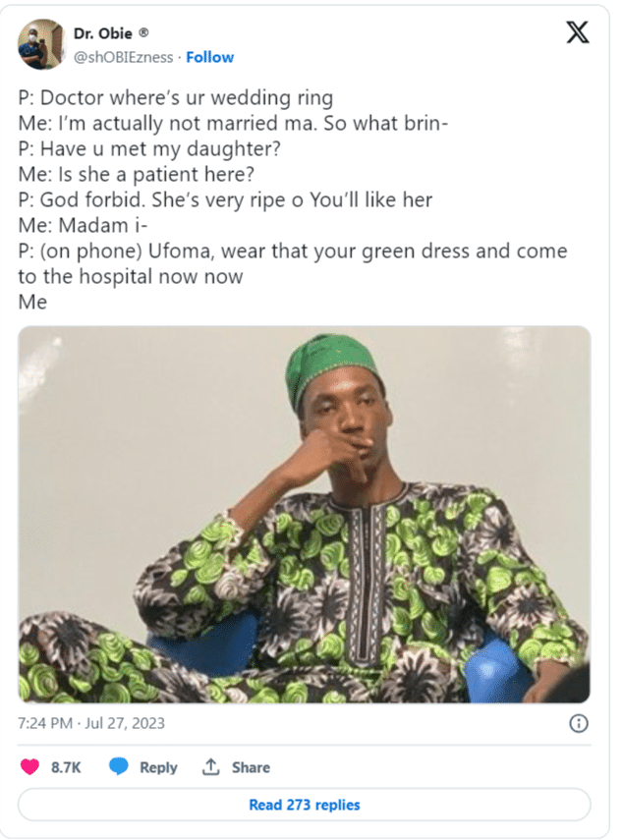Click the tweet line mentioning Ufoma's green dress

coord(292,252)
